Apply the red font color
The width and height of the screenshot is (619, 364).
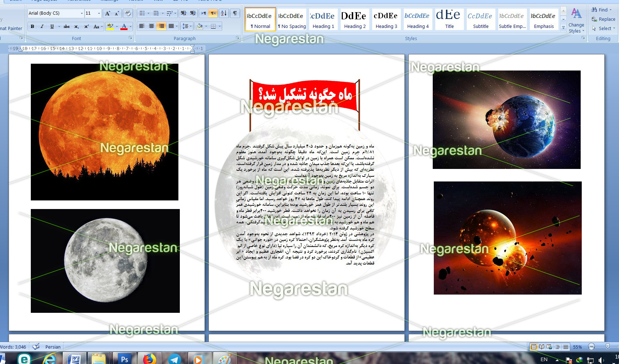(x=124, y=26)
